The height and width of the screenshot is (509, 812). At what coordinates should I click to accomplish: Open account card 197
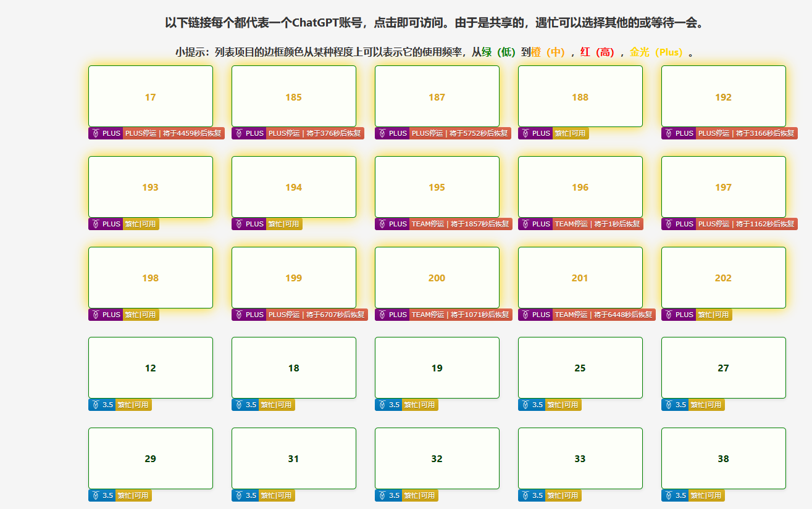[x=724, y=187]
